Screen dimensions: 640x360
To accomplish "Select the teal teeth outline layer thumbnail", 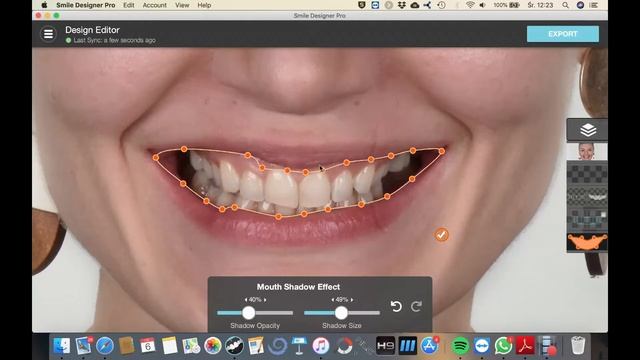I will click(x=587, y=220).
